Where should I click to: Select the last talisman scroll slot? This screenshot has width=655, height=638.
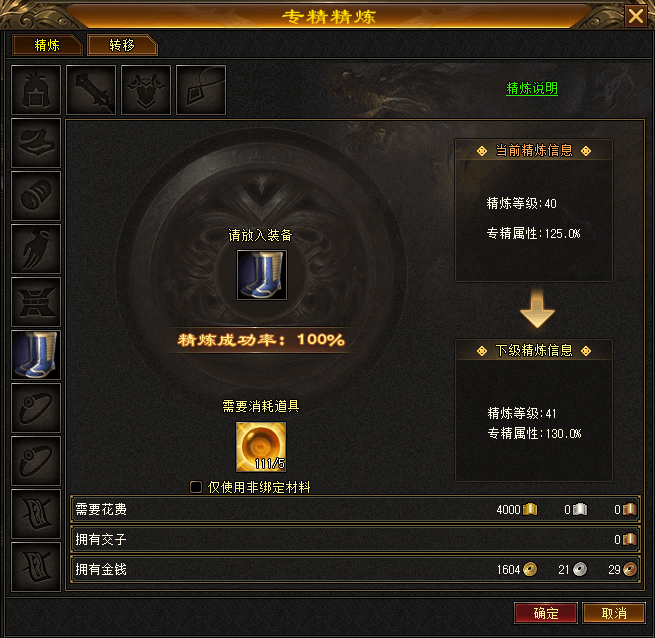[x=36, y=567]
